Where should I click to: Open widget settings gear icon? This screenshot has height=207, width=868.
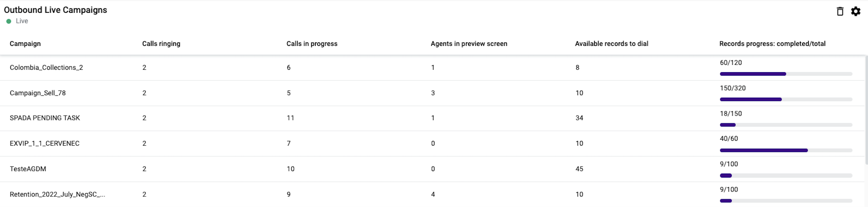pyautogui.click(x=856, y=11)
